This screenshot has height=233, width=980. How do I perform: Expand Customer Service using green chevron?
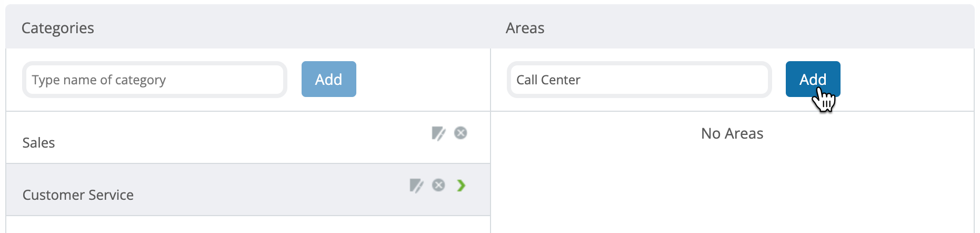click(461, 185)
